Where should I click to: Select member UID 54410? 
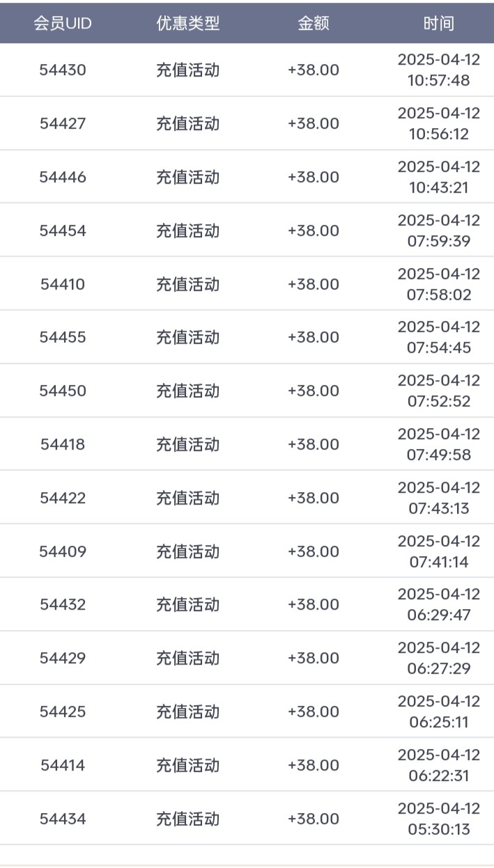coord(63,284)
